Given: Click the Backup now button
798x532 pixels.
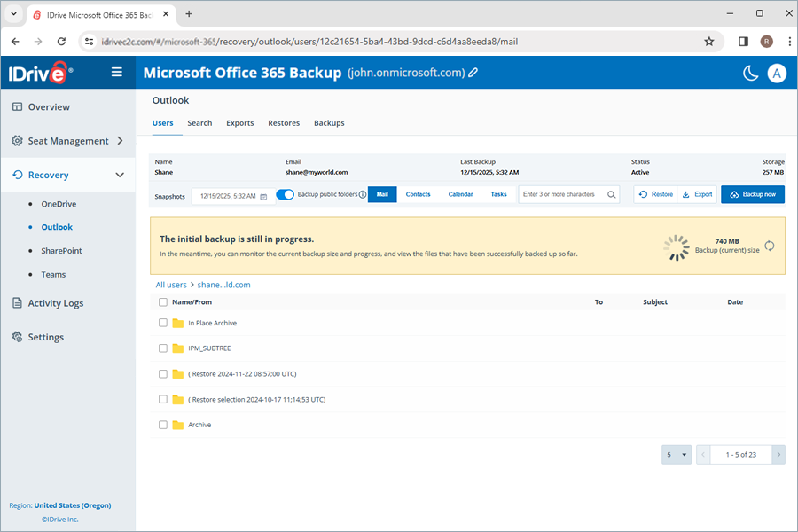Looking at the screenshot, I should click(752, 196).
